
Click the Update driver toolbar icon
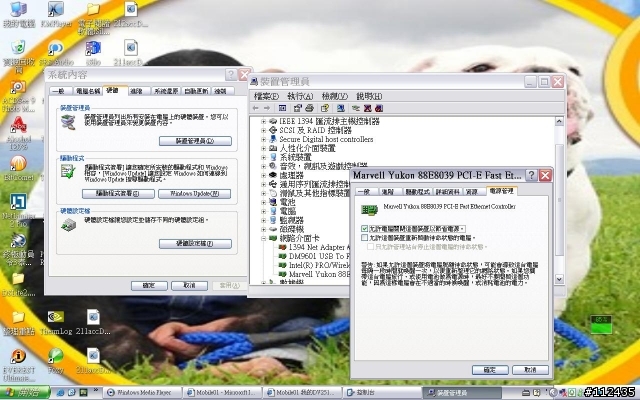tap(356, 108)
